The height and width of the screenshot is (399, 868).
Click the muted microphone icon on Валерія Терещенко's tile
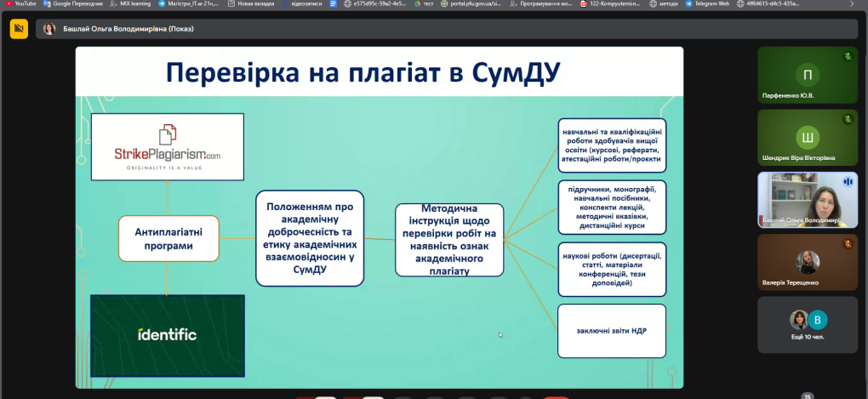click(x=848, y=244)
